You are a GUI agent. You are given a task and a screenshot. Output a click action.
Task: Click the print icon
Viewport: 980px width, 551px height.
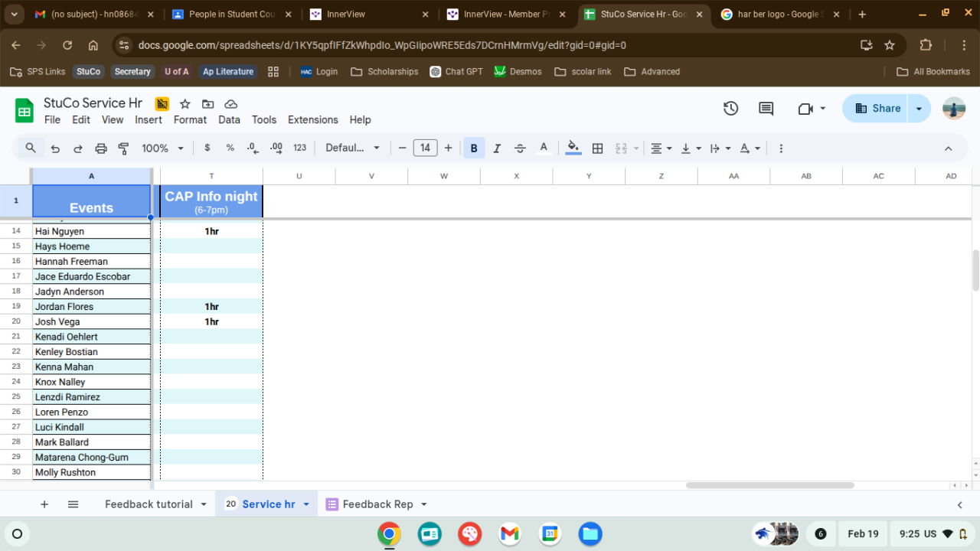[101, 148]
